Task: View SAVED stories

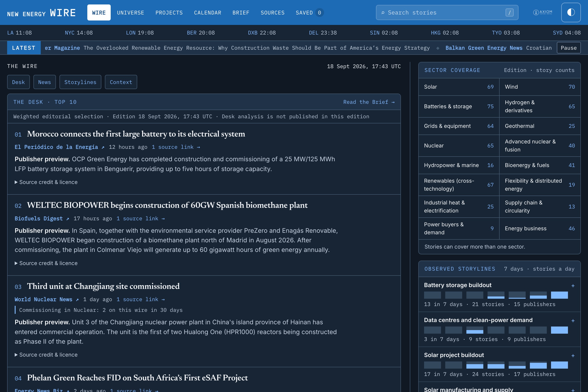Action: (x=310, y=12)
